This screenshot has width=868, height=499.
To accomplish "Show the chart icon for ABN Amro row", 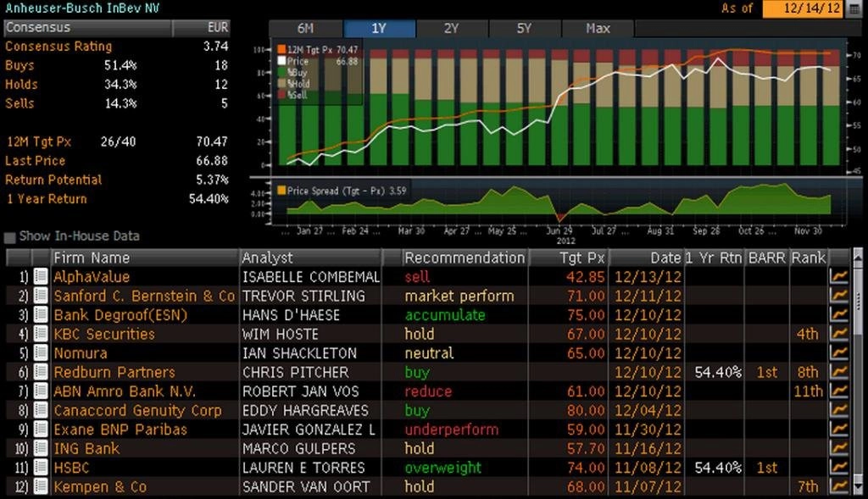I will pos(839,391).
